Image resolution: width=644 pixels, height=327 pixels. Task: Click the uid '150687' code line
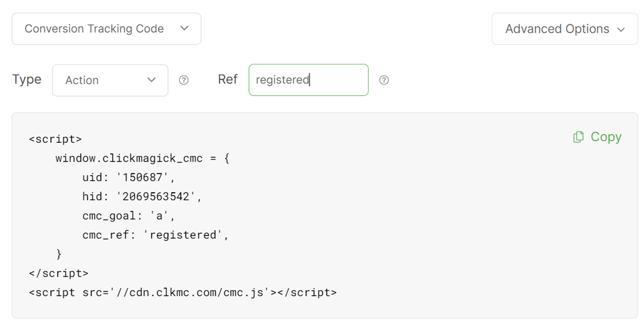[x=129, y=177]
